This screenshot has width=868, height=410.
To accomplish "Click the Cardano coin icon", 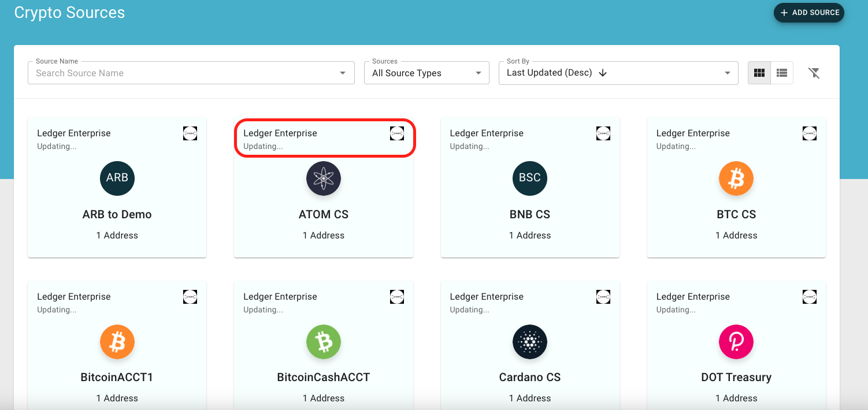I will [530, 341].
